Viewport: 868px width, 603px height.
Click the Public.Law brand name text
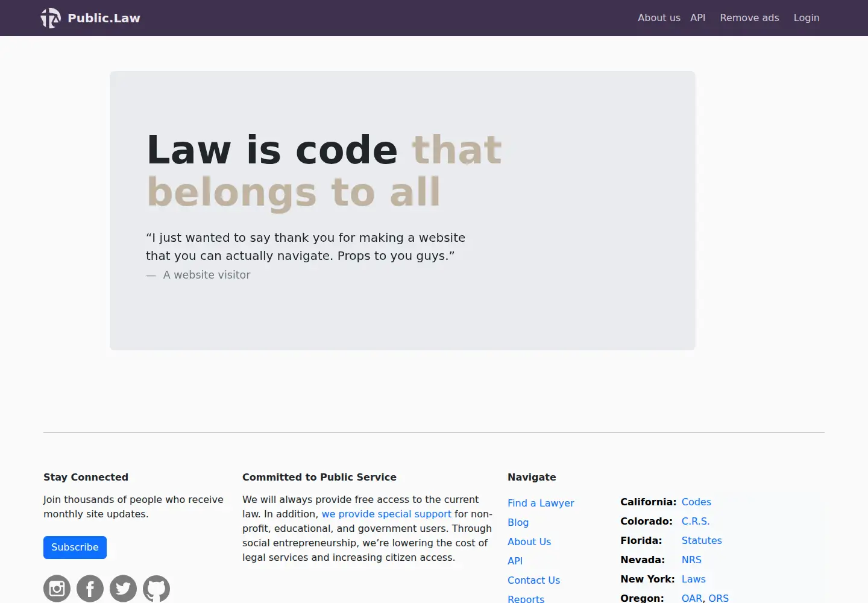coord(104,18)
